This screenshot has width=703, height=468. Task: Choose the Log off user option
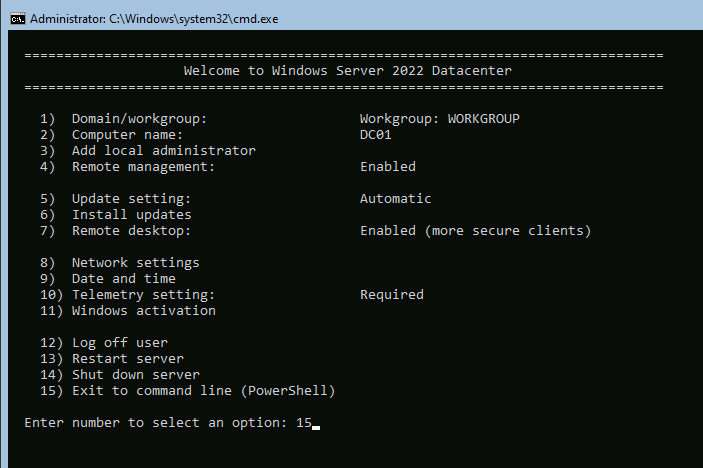click(119, 343)
